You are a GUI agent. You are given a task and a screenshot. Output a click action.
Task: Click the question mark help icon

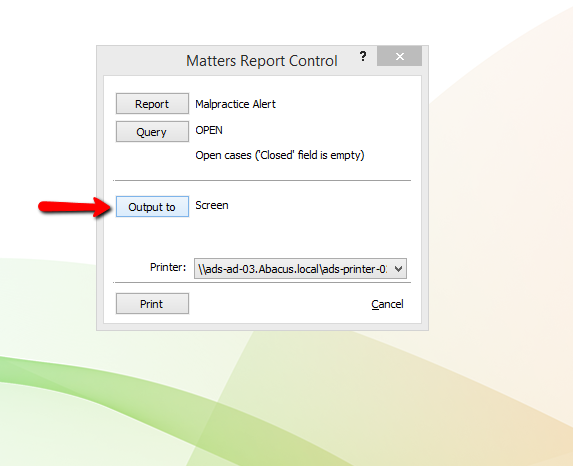363,56
